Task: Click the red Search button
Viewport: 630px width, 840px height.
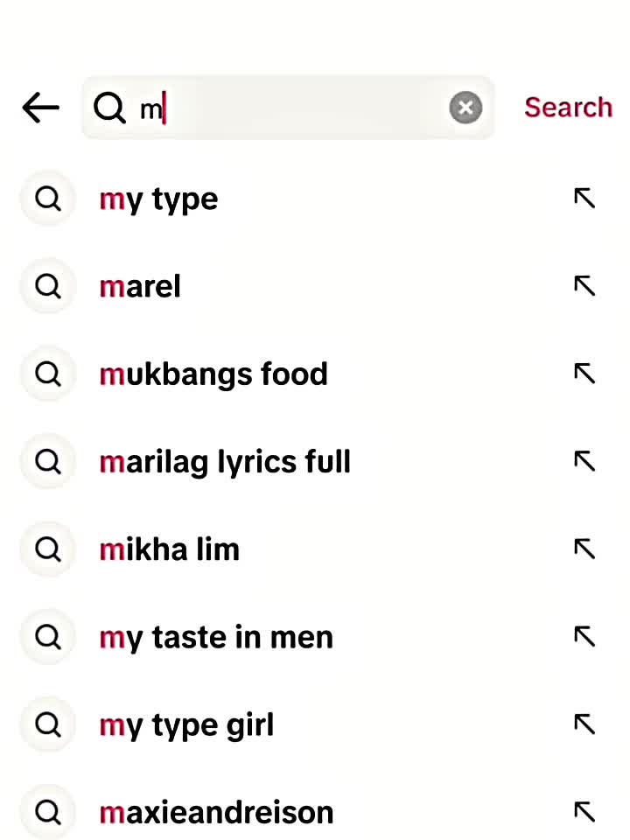Action: (x=569, y=107)
